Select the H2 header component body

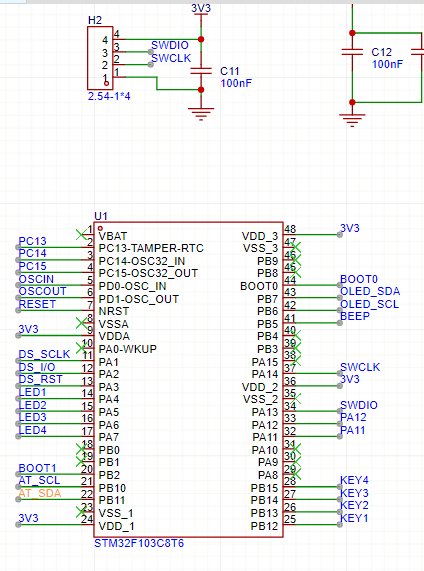(100, 58)
